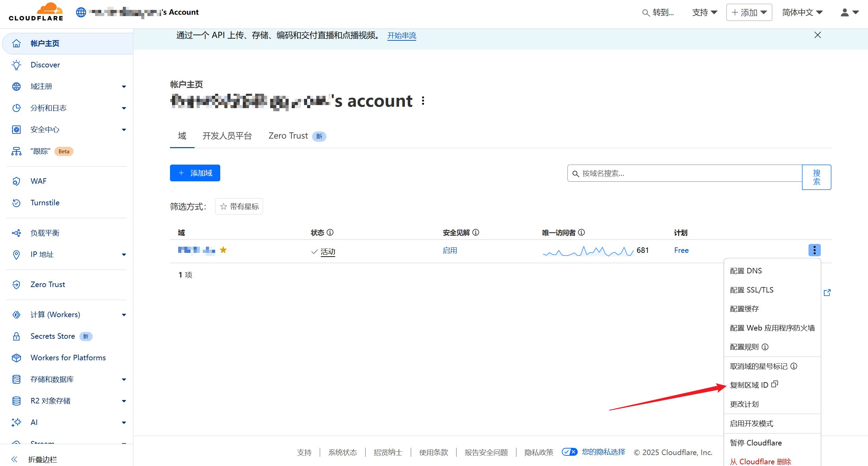The image size is (868, 466).
Task: Select 配置 SSL/TLS from the menu
Action: [x=772, y=290]
